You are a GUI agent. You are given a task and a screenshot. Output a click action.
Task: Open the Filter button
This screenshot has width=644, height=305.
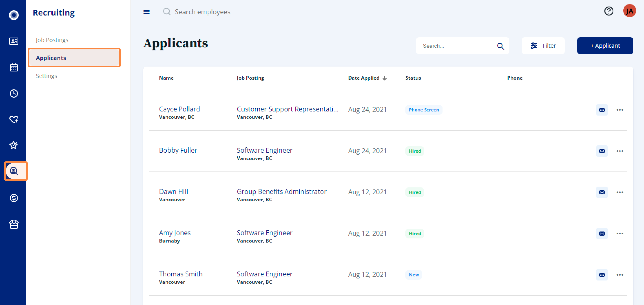[543, 46]
